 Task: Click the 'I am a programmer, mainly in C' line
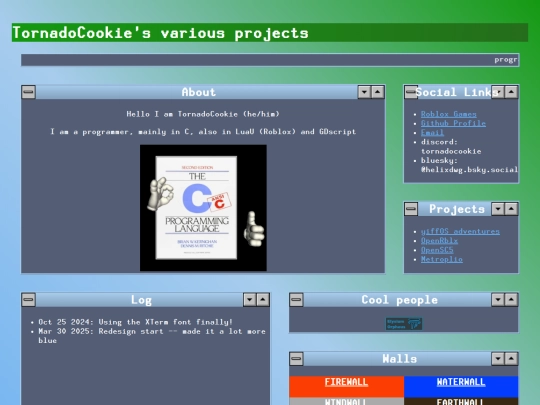pyautogui.click(x=203, y=132)
